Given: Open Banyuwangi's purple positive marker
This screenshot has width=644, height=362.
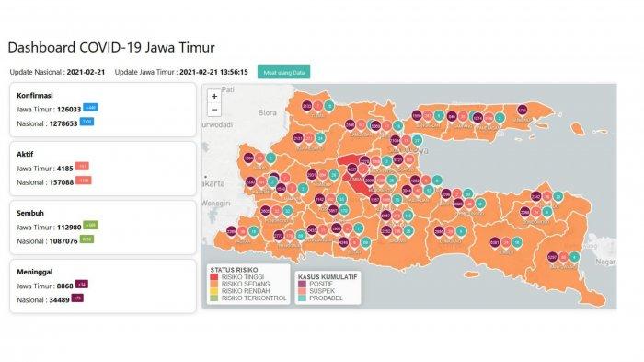Looking at the screenshot, I should pos(552,257).
